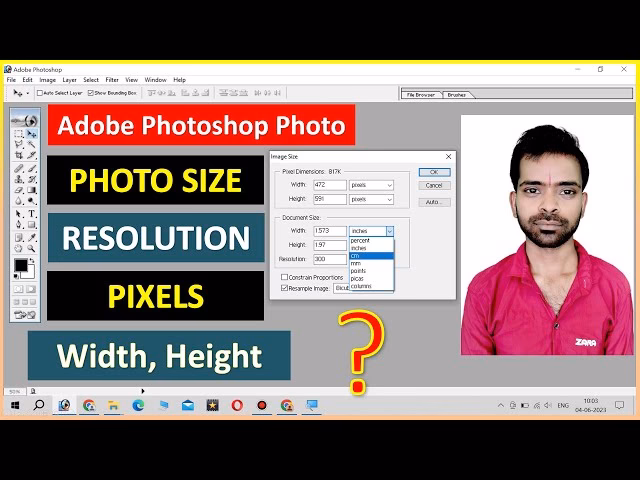Open Windows Start menu

(15, 405)
